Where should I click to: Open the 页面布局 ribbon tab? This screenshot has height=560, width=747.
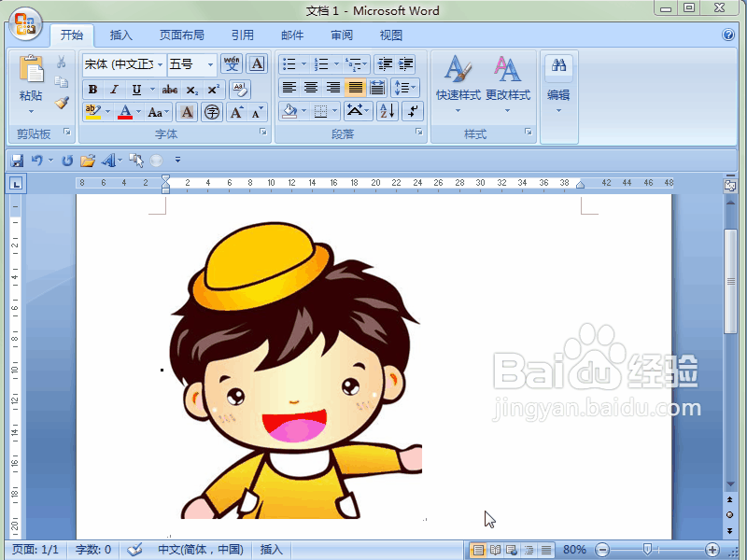click(x=180, y=35)
